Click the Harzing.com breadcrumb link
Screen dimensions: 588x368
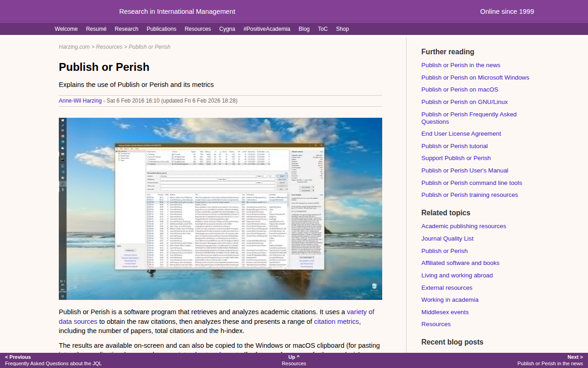(74, 47)
